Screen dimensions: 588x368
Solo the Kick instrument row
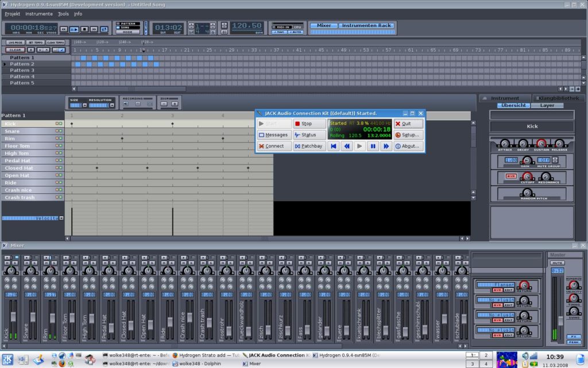click(x=60, y=123)
